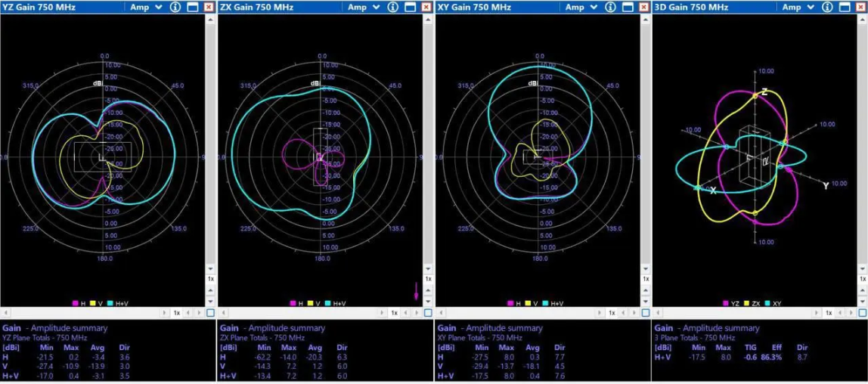This screenshot has width=868, height=384.
Task: Expand the Amp dropdown in YZ Gain panel
Action: pos(148,7)
